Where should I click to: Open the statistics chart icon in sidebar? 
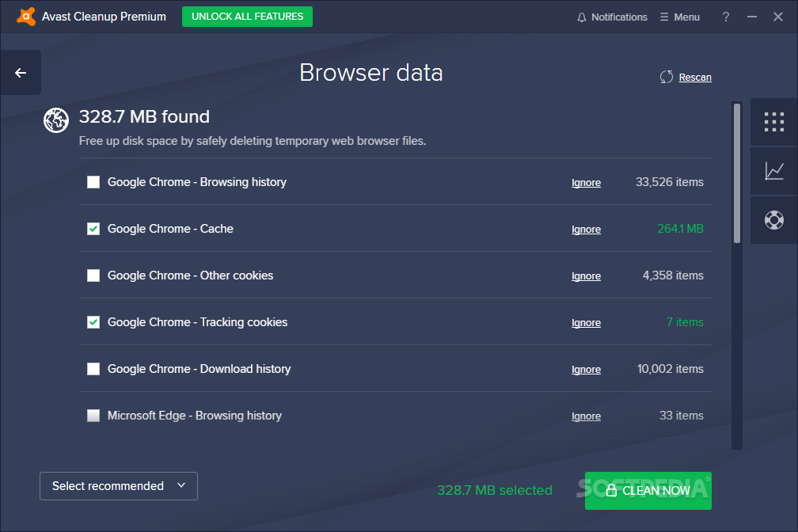pos(774,171)
